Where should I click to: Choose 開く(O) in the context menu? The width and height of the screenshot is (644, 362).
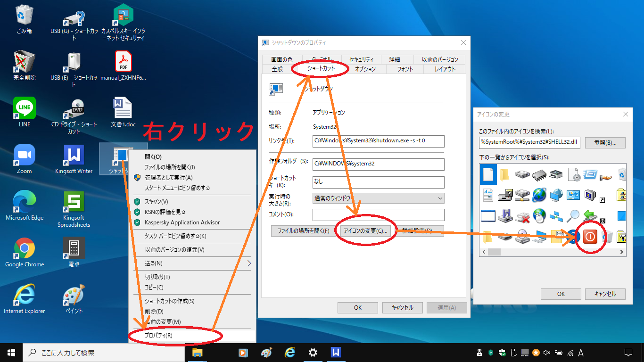pyautogui.click(x=192, y=156)
